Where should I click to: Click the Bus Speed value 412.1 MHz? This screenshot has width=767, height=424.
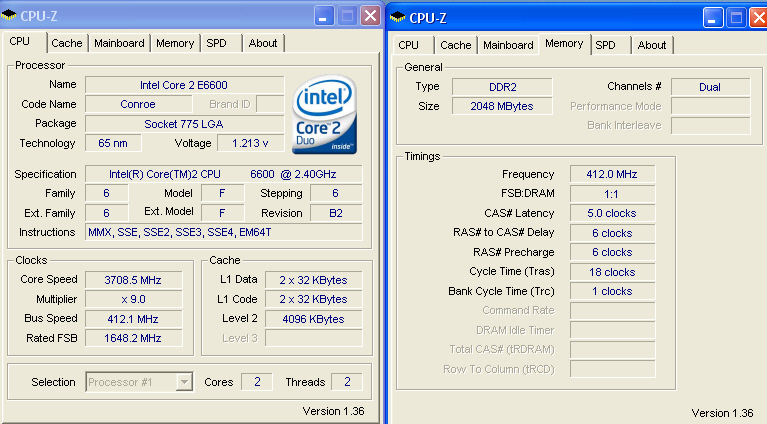(x=133, y=319)
